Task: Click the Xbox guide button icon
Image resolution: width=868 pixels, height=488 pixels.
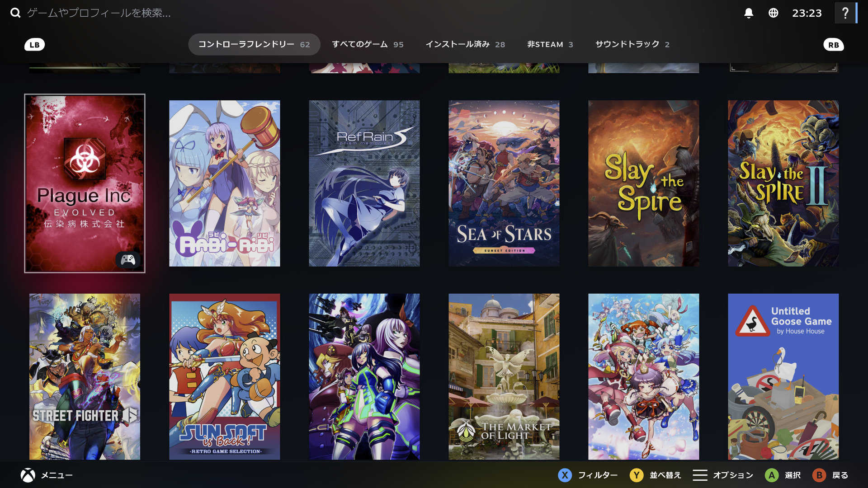Action: tap(28, 475)
